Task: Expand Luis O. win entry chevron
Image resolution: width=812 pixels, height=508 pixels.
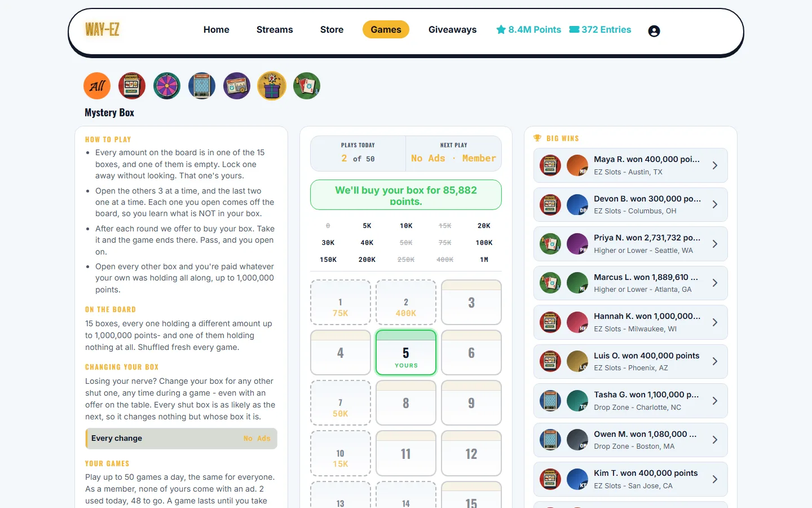Action: click(x=715, y=361)
